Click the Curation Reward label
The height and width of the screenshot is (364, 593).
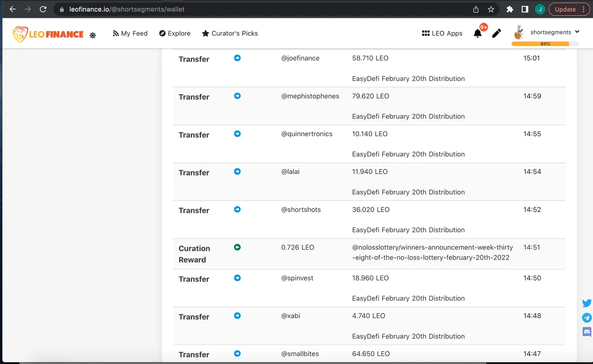click(x=194, y=254)
